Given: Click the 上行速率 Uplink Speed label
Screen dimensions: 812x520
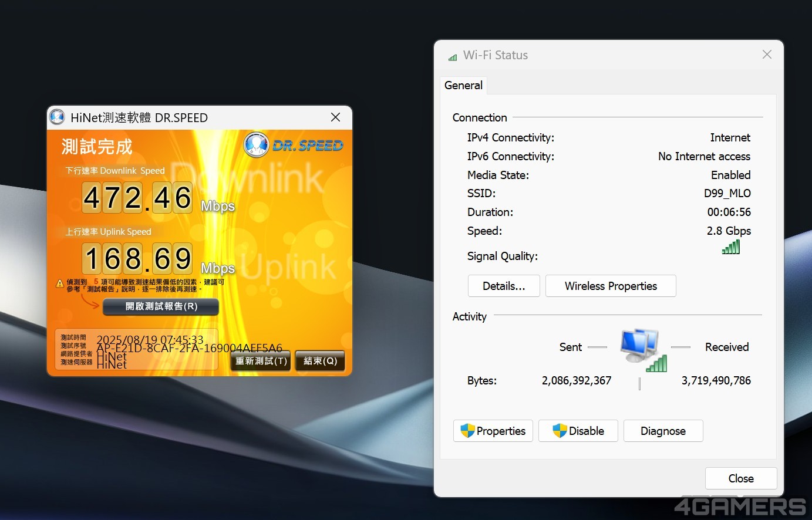Looking at the screenshot, I should pos(108,232).
